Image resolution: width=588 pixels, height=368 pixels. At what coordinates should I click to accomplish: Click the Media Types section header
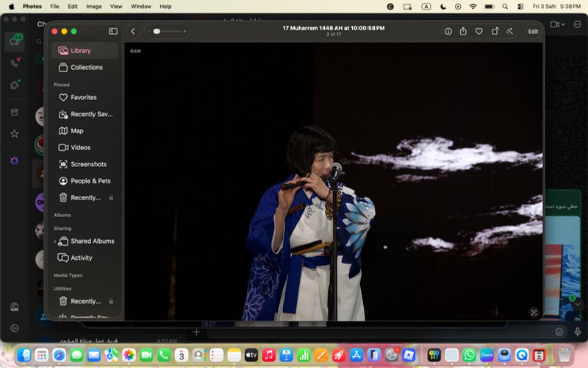point(68,275)
